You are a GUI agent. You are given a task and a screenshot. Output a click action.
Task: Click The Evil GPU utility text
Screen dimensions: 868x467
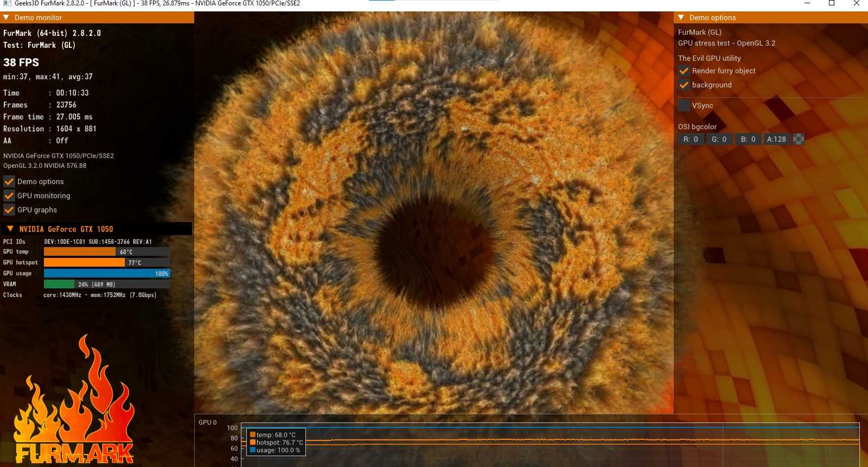point(709,58)
